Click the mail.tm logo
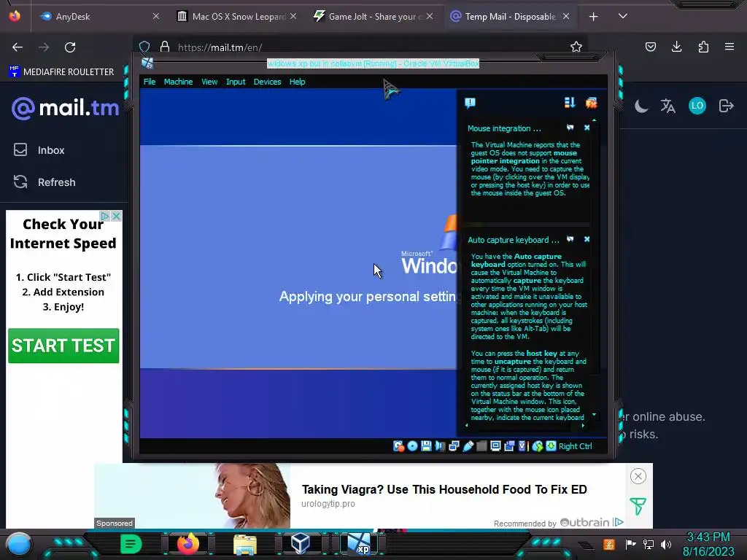The image size is (747, 560). 65,108
